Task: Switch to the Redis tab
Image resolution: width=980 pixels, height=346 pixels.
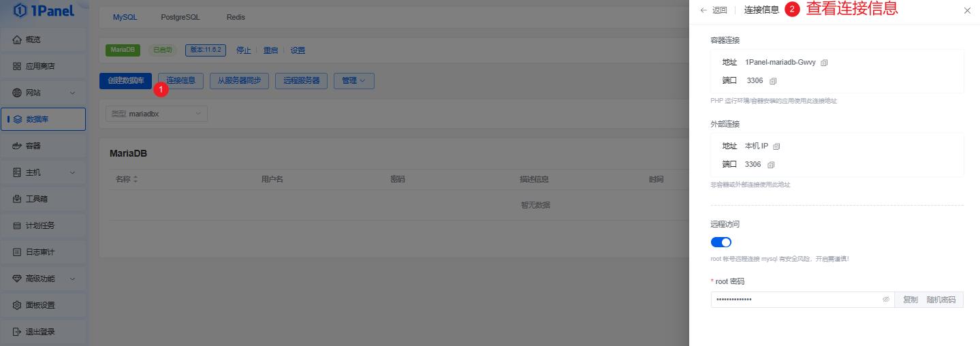Action: click(236, 17)
